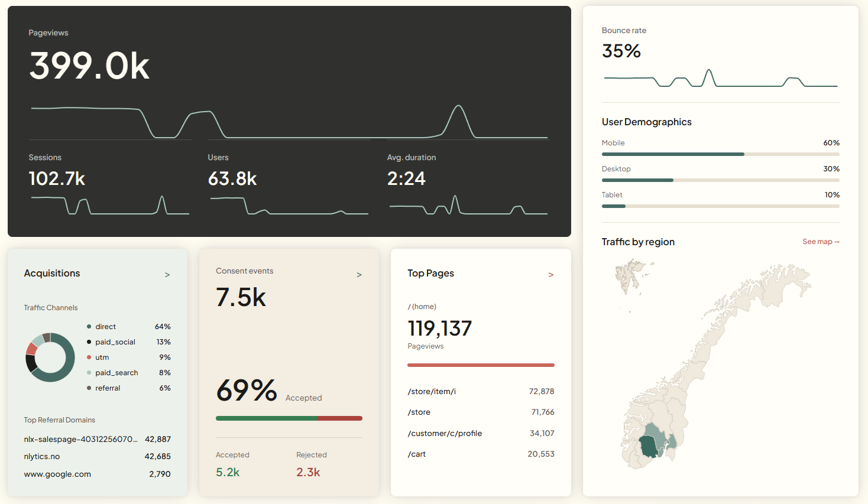The width and height of the screenshot is (868, 504).
Task: Click the Svalbard islands on map
Action: coord(631,277)
